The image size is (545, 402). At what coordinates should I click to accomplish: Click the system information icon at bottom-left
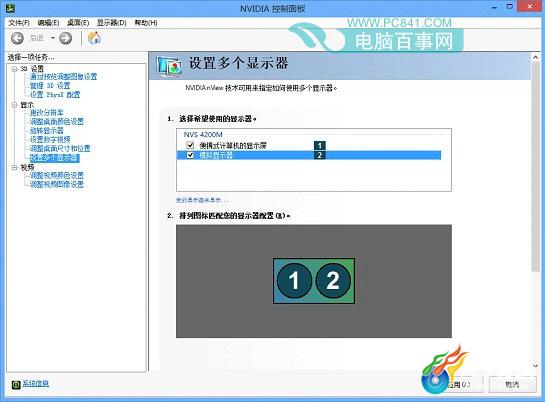16,385
